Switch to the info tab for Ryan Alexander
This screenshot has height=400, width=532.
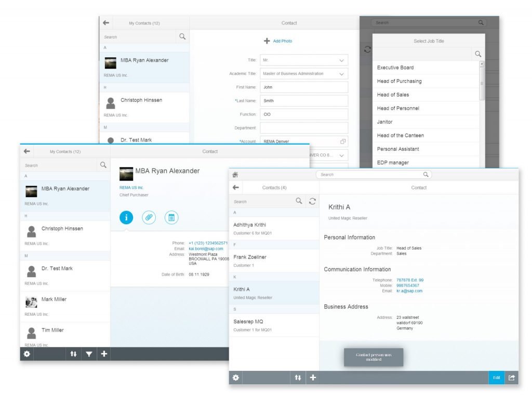126,217
